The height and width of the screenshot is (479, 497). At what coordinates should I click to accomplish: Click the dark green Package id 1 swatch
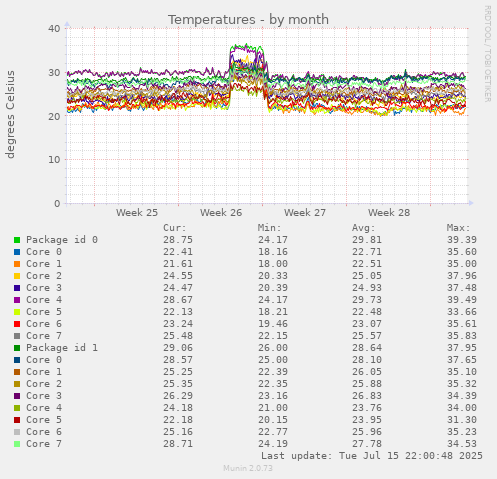click(x=17, y=348)
